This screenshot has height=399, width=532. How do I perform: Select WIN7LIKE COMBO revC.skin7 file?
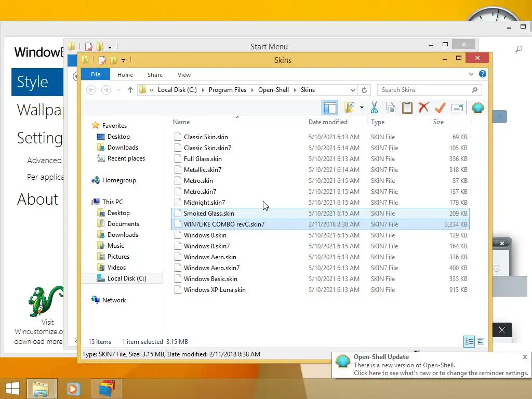coord(320,224)
